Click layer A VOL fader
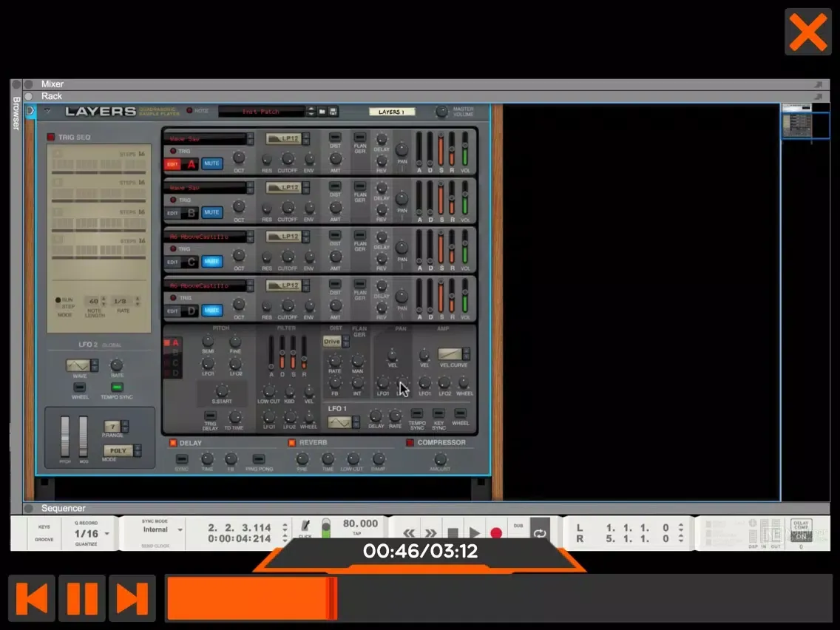 pos(465,149)
